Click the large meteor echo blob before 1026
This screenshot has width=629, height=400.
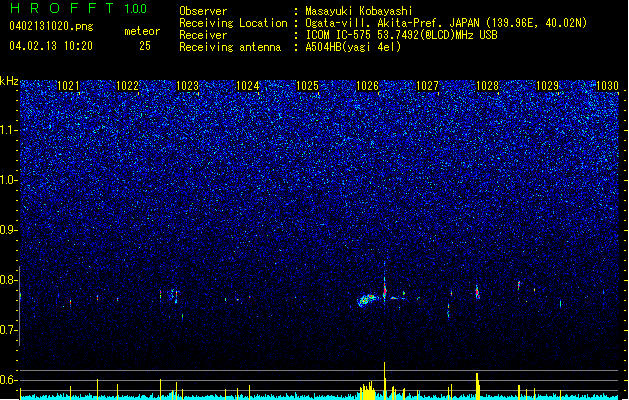click(366, 300)
